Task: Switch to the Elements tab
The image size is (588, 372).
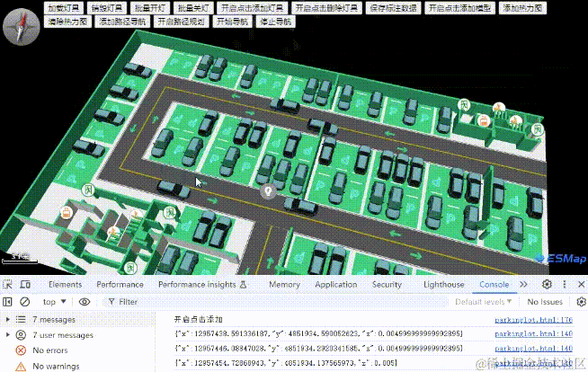Action: coord(65,284)
